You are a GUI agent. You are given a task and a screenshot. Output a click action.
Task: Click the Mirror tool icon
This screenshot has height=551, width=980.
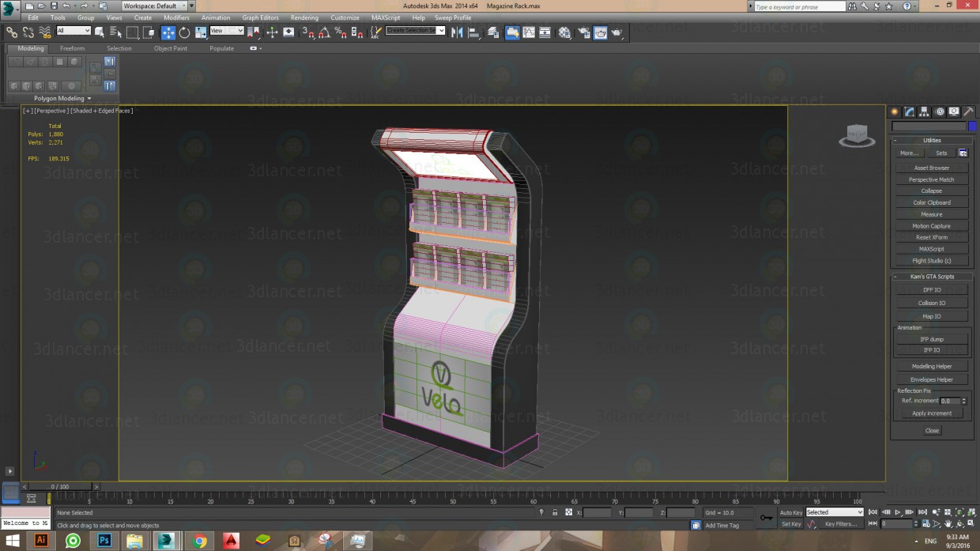[x=457, y=32]
